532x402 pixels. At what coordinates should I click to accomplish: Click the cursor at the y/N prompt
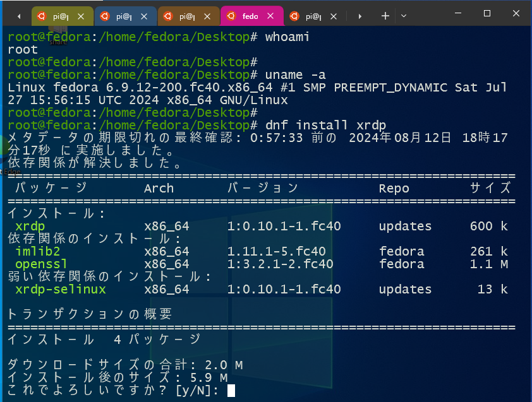[231, 390]
